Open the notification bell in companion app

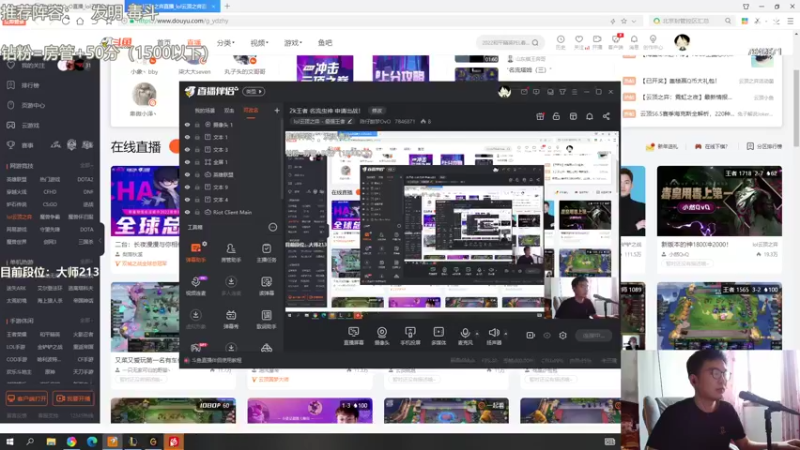pyautogui.click(x=589, y=116)
